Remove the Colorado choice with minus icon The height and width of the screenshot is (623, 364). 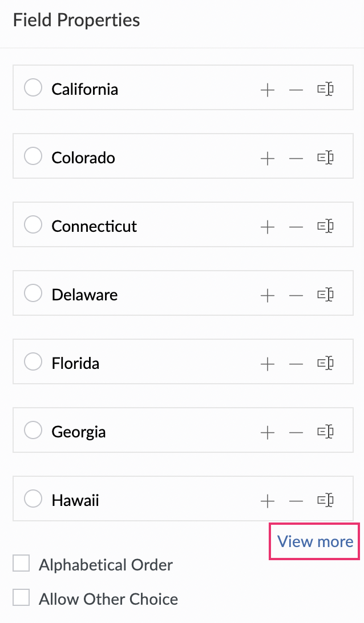tap(296, 158)
